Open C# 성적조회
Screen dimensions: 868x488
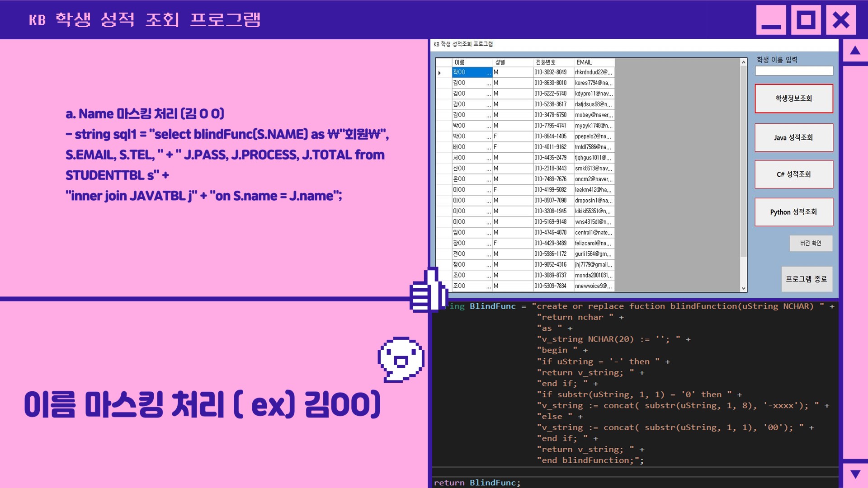[794, 174]
